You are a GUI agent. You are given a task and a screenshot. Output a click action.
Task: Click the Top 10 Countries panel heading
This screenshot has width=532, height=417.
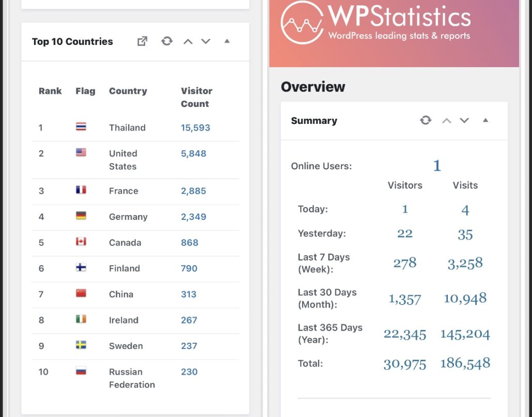pyautogui.click(x=72, y=42)
